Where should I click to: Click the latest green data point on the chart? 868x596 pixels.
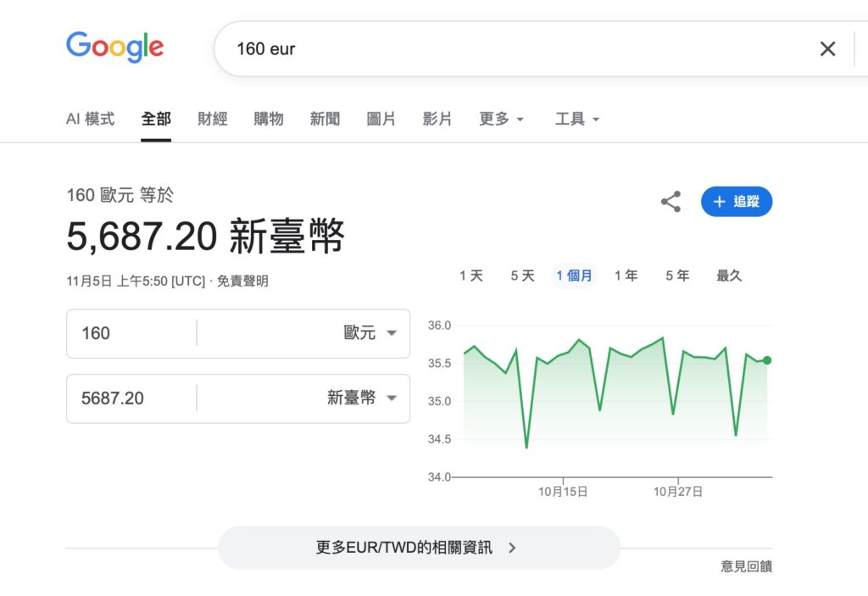click(x=766, y=359)
